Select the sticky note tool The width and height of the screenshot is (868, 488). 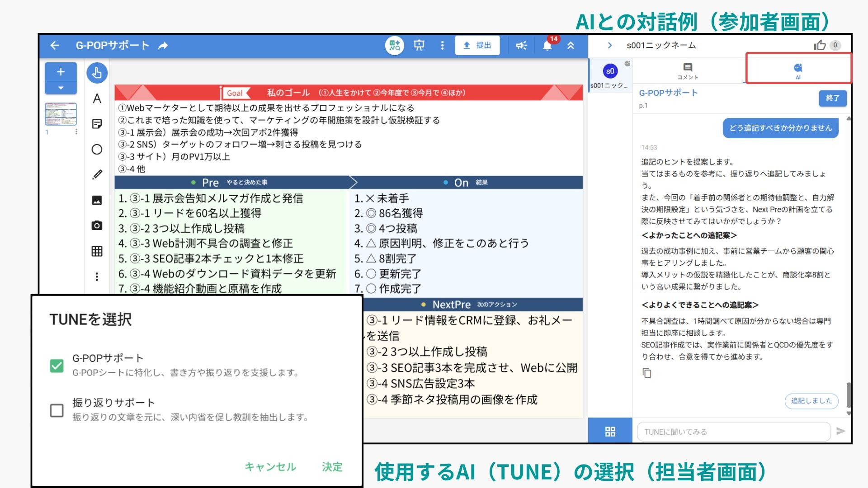[97, 124]
